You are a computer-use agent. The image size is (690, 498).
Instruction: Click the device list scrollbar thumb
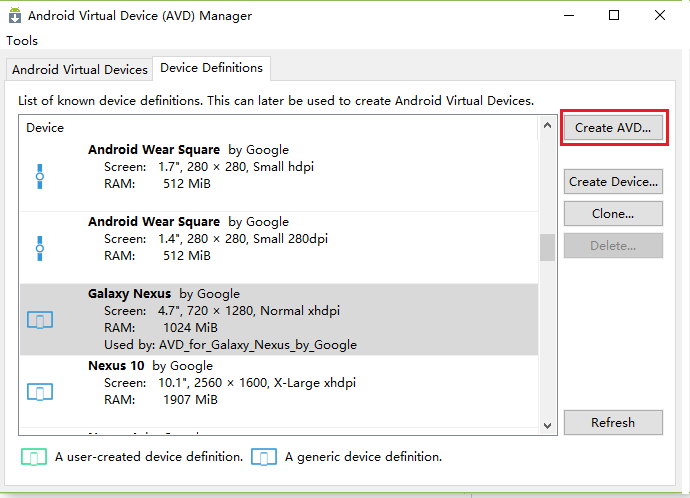[x=547, y=248]
